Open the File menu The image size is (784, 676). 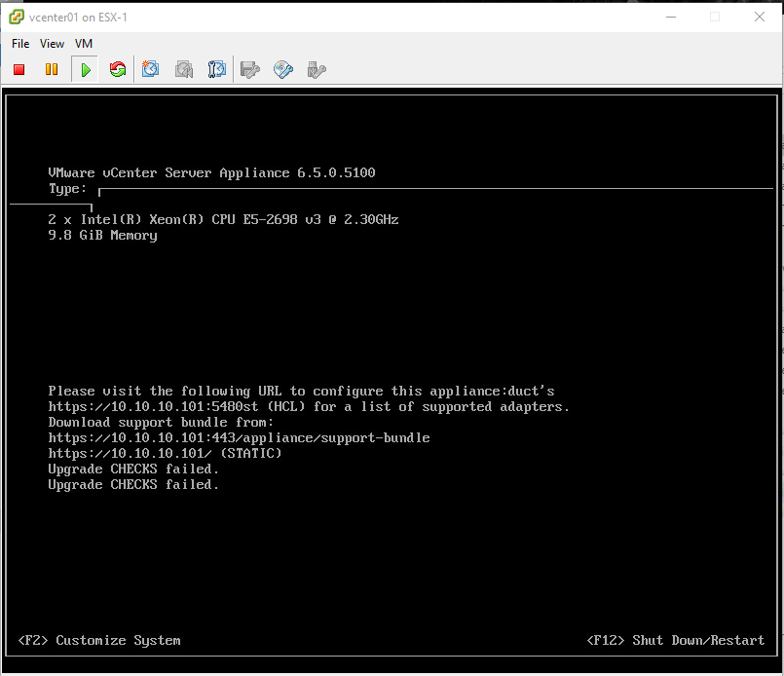click(20, 44)
